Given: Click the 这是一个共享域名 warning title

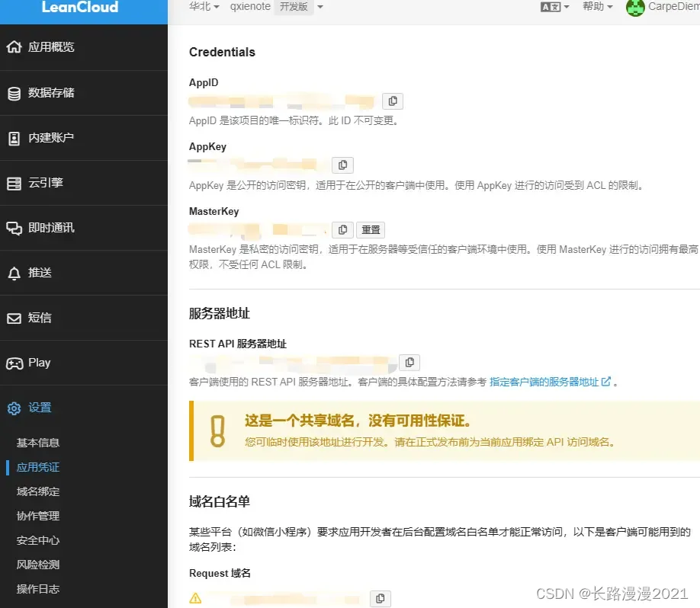Looking at the screenshot, I should click(358, 421).
